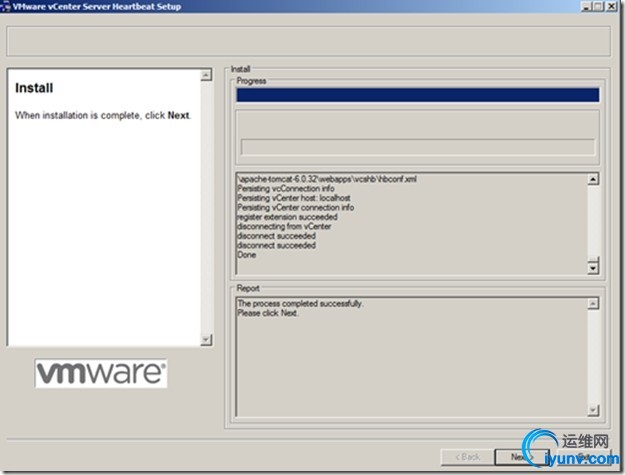Image resolution: width=625 pixels, height=475 pixels.
Task: Select log line 'disconnecting from vCenter'
Action: pyautogui.click(x=284, y=226)
